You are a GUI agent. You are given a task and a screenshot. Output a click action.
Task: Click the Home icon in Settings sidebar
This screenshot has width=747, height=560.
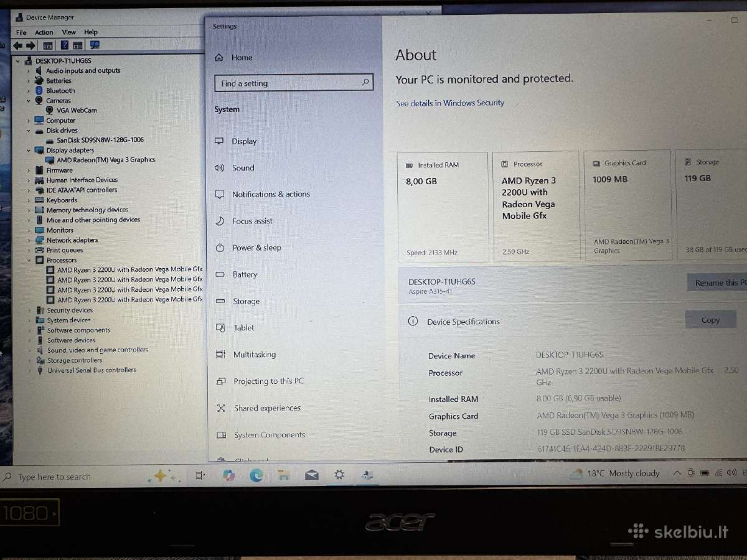click(x=219, y=57)
